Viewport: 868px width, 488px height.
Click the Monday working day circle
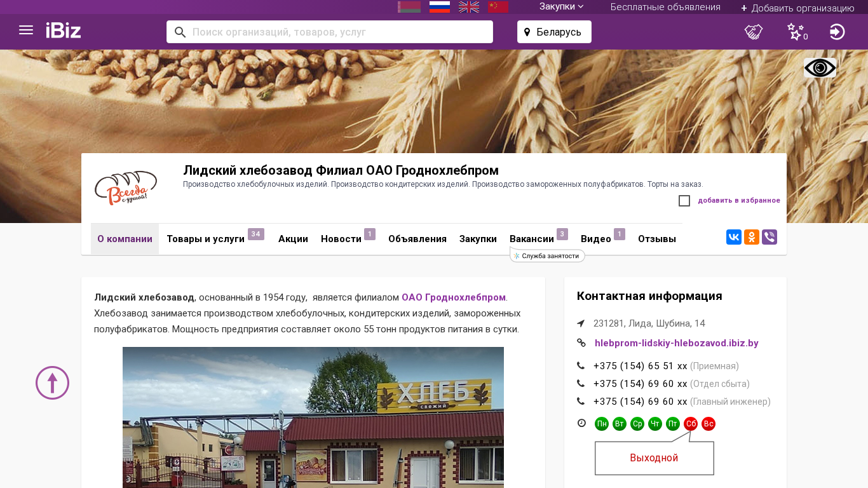pos(602,424)
